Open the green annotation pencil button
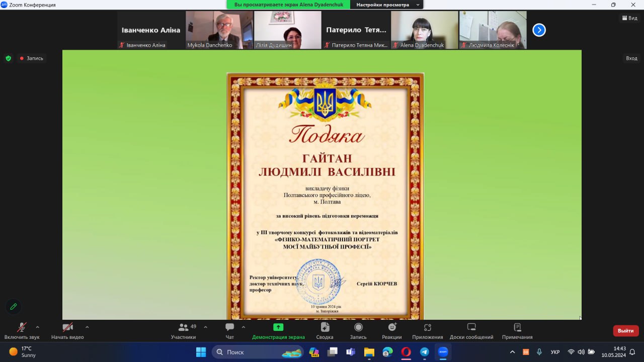This screenshot has width=644, height=362. coord(14,306)
